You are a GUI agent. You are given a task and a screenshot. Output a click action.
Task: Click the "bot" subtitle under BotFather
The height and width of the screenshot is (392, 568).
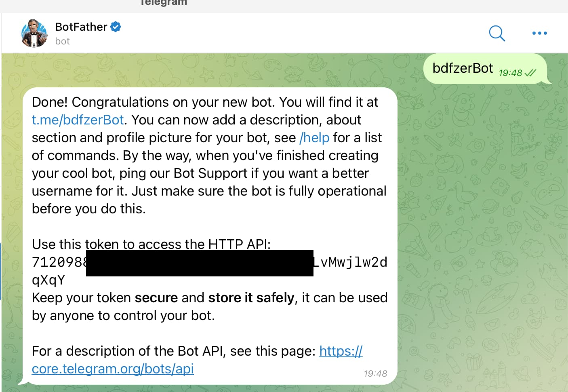(x=62, y=41)
